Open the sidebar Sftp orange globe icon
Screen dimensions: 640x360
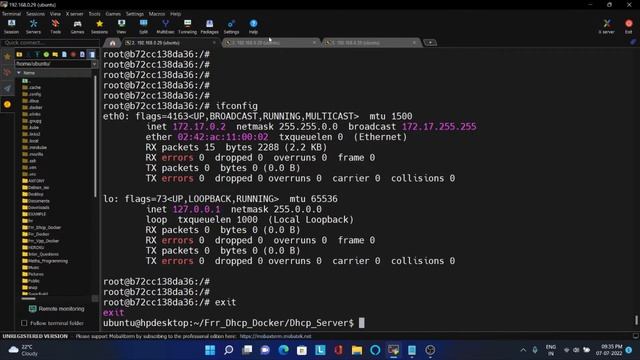(7, 104)
